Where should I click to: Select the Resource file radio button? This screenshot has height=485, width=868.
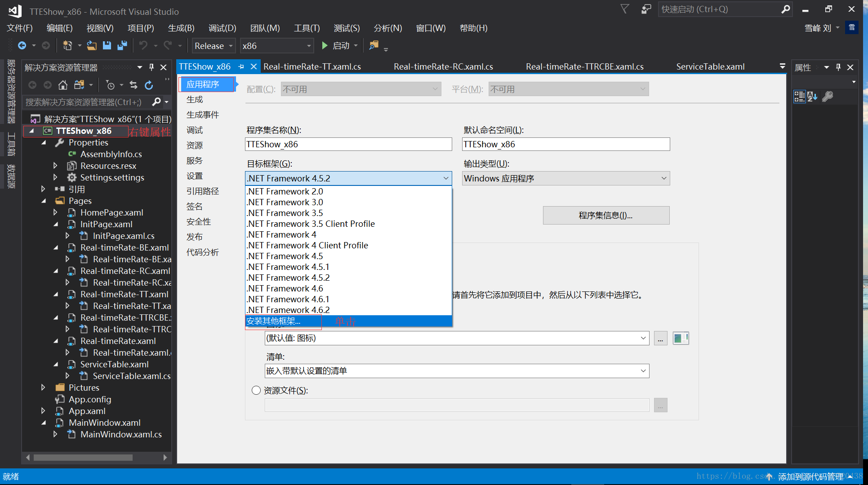point(256,390)
